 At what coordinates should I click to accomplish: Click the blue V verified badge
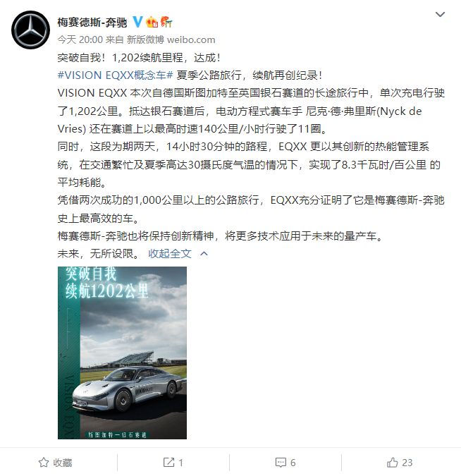pos(137,22)
